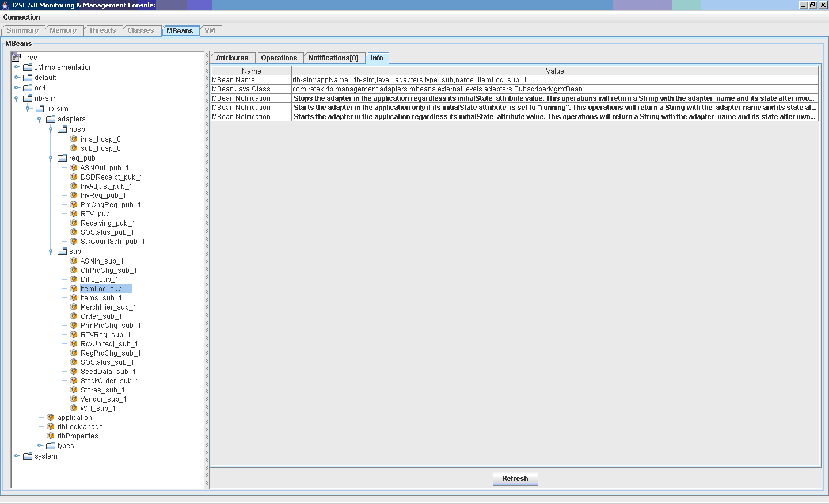Select the MBean Name value cell
This screenshot has height=504, width=829.
point(555,80)
